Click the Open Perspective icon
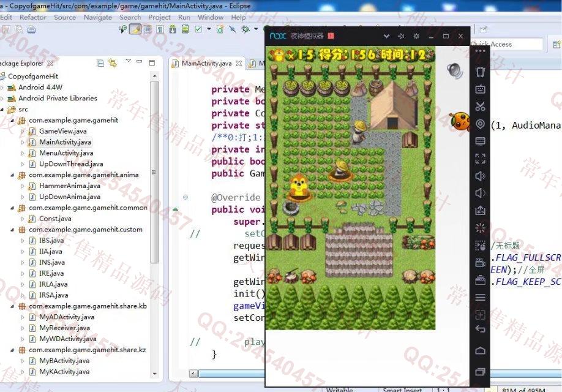The image size is (562, 392). (556, 45)
